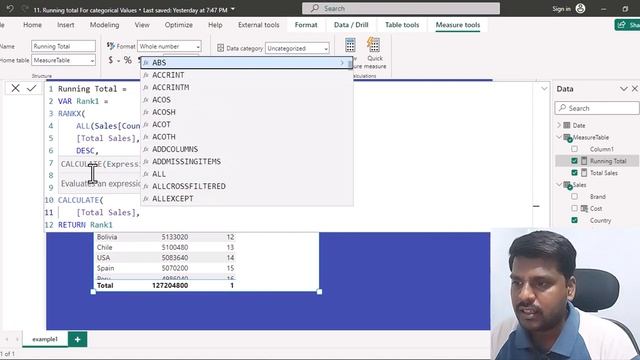This screenshot has width=640, height=360.
Task: Click the undo arrow in the title bar
Action: (10, 9)
